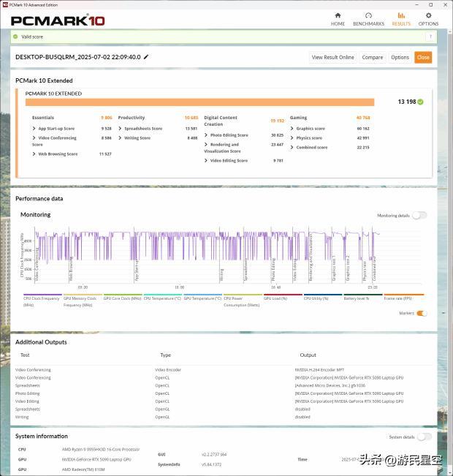Click the question mark help icon

[x=431, y=36]
